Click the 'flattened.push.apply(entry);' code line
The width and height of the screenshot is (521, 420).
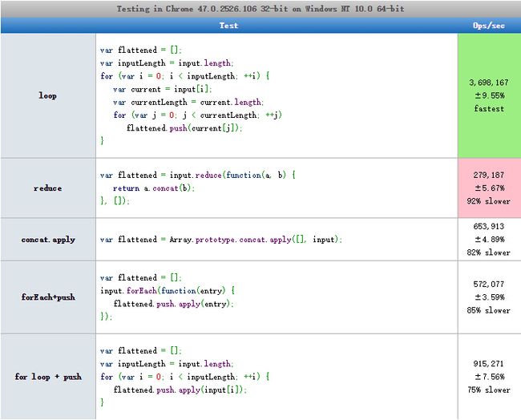tap(173, 304)
